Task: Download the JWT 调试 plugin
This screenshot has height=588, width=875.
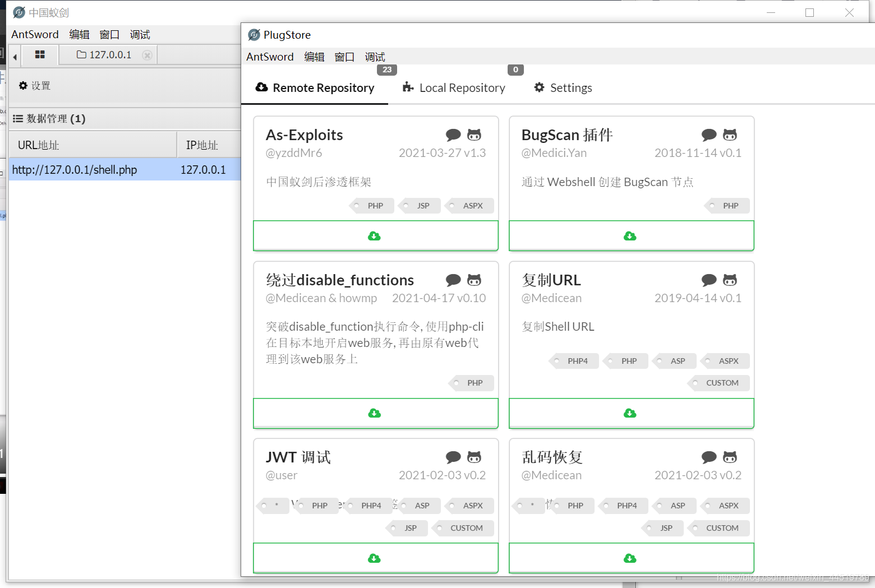Action: click(x=375, y=558)
